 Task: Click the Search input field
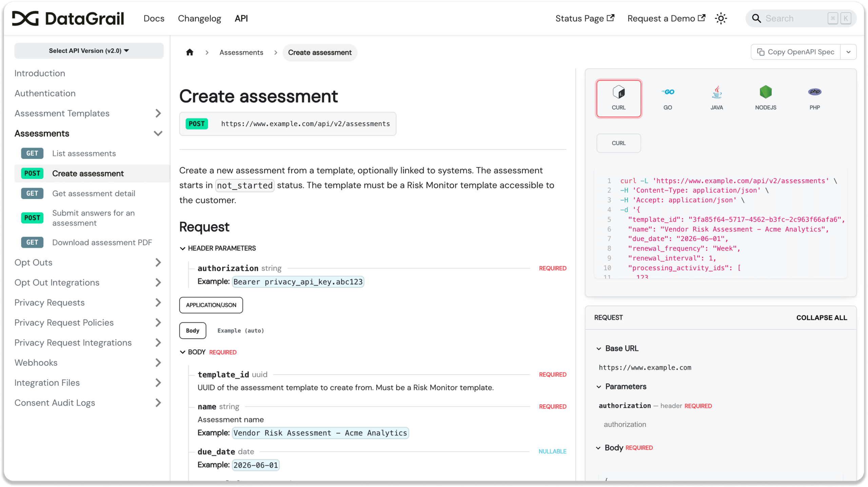801,18
